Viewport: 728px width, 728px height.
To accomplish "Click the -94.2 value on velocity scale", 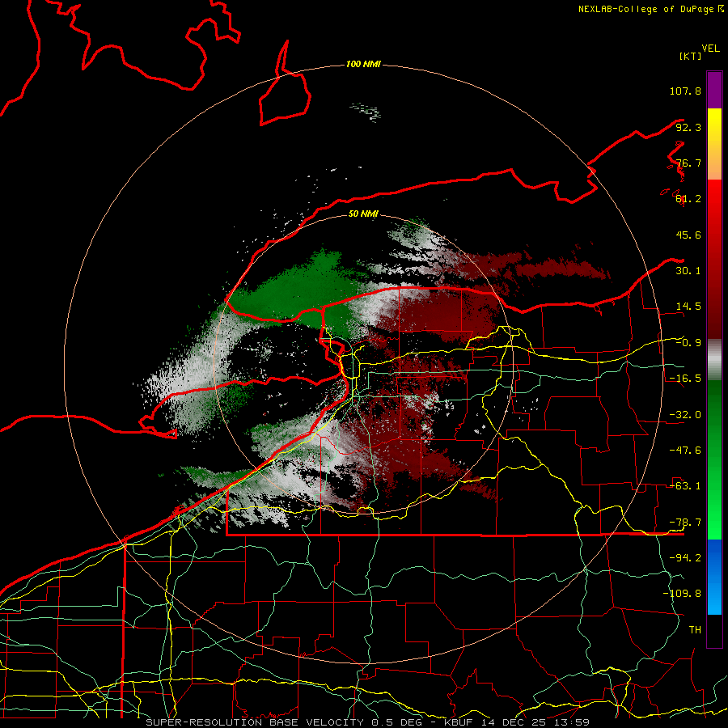I will [685, 557].
